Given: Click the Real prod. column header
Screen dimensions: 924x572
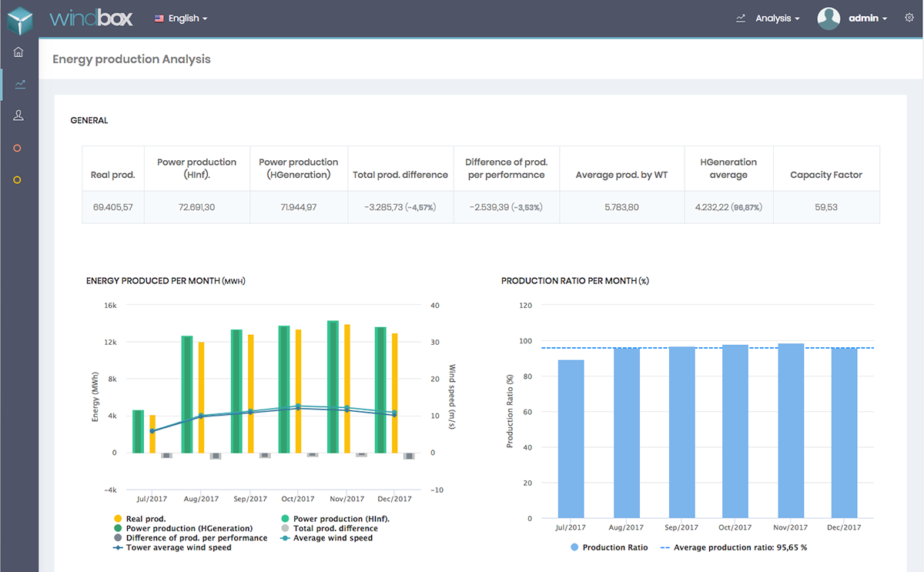Looking at the screenshot, I should (x=112, y=175).
